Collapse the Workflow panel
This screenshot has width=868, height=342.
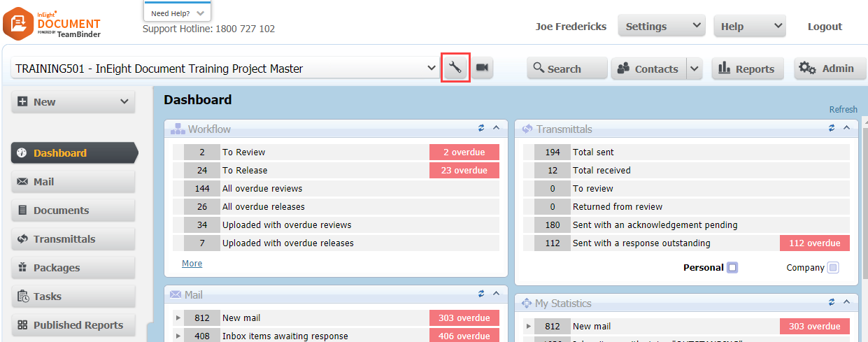[496, 128]
